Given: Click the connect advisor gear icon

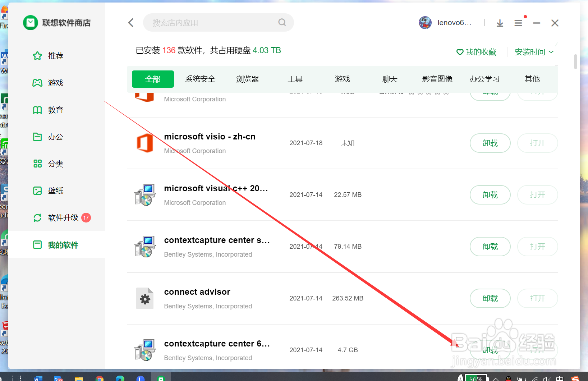Looking at the screenshot, I should [145, 298].
